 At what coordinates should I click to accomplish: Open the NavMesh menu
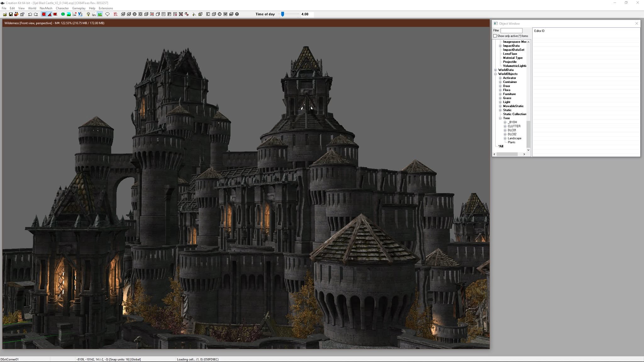coord(46,8)
